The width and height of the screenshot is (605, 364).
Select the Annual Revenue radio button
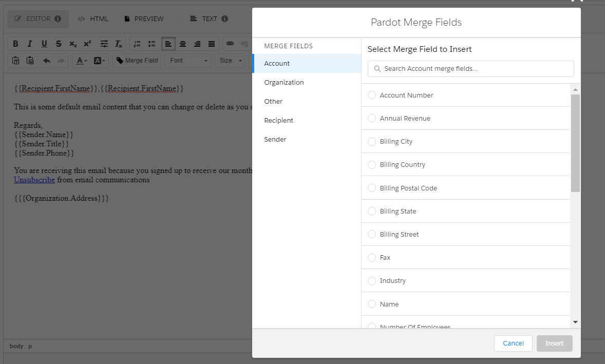click(x=371, y=118)
